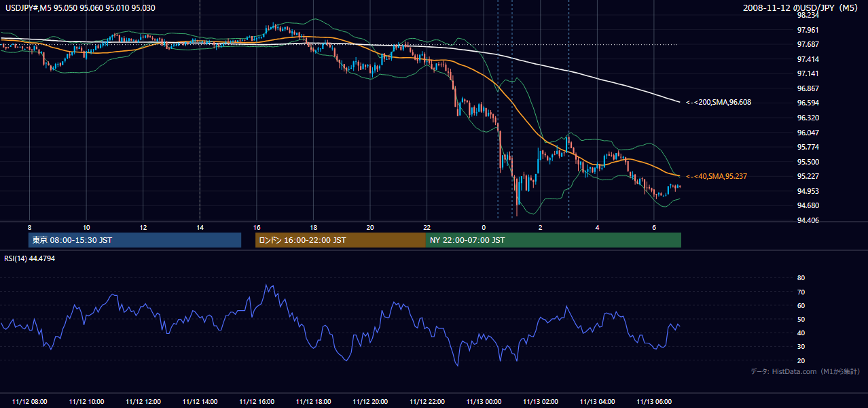Click price axis value 94.406
The height and width of the screenshot is (408, 868).
(808, 220)
